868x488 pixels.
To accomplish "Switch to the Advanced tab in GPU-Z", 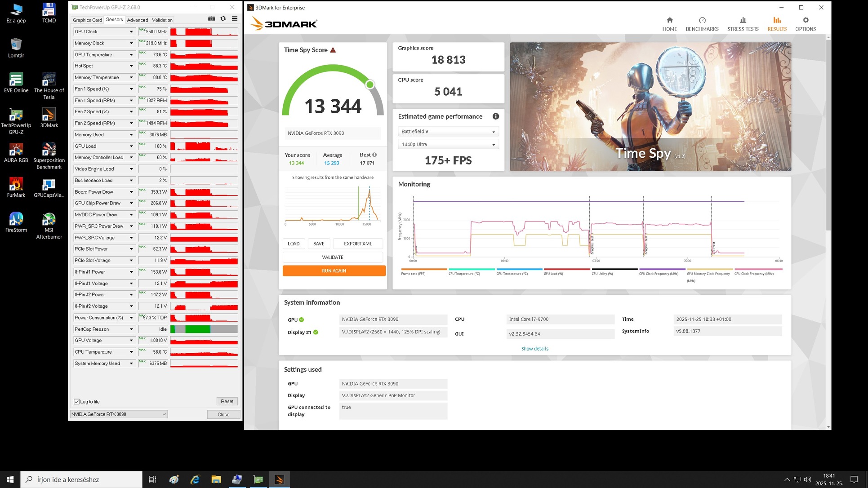I will [x=137, y=20].
